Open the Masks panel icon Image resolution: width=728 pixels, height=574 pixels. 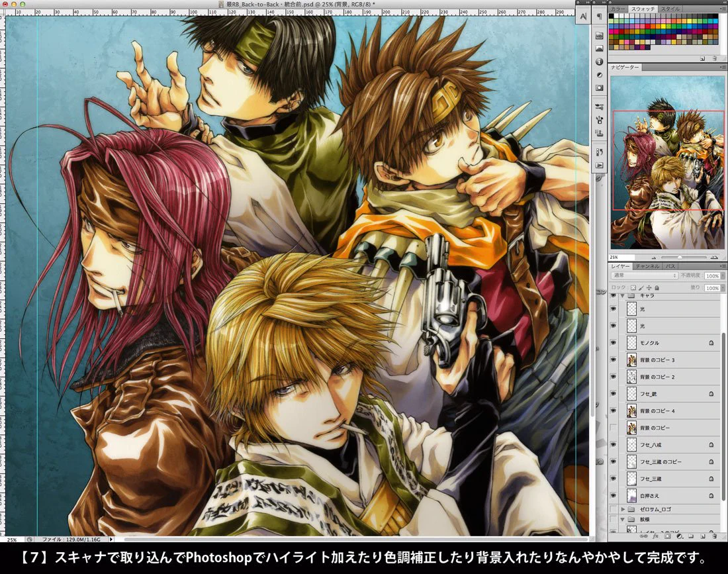[599, 88]
